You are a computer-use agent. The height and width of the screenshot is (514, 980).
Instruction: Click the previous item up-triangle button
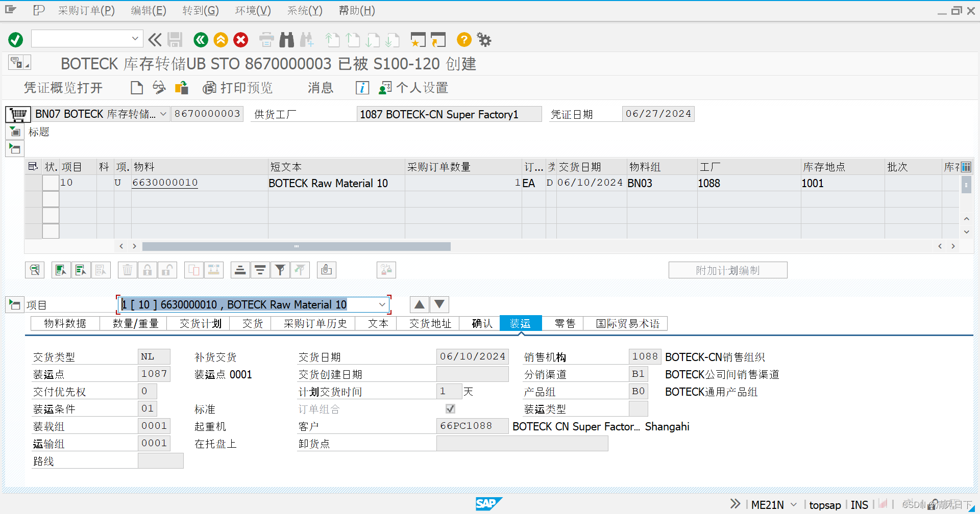pos(419,304)
